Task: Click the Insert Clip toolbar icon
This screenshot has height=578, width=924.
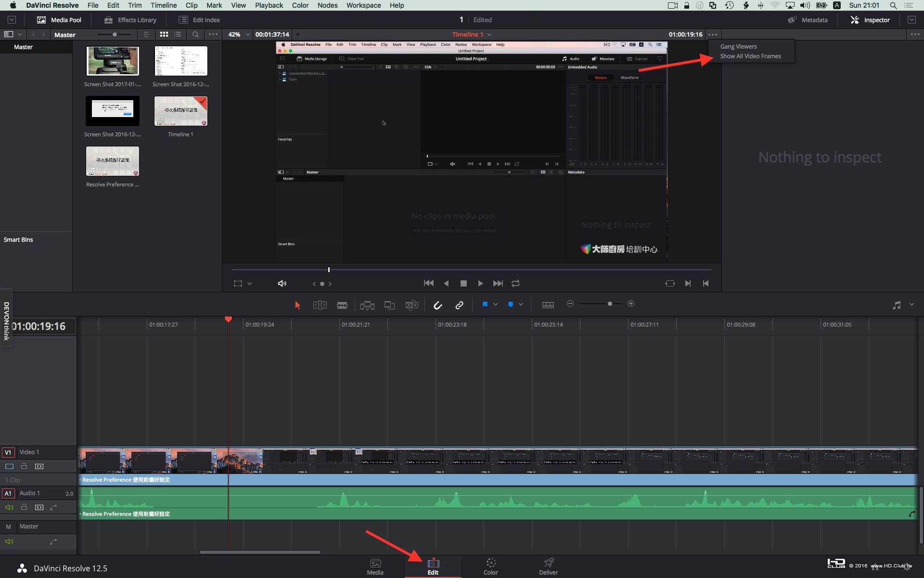Action: pos(367,305)
